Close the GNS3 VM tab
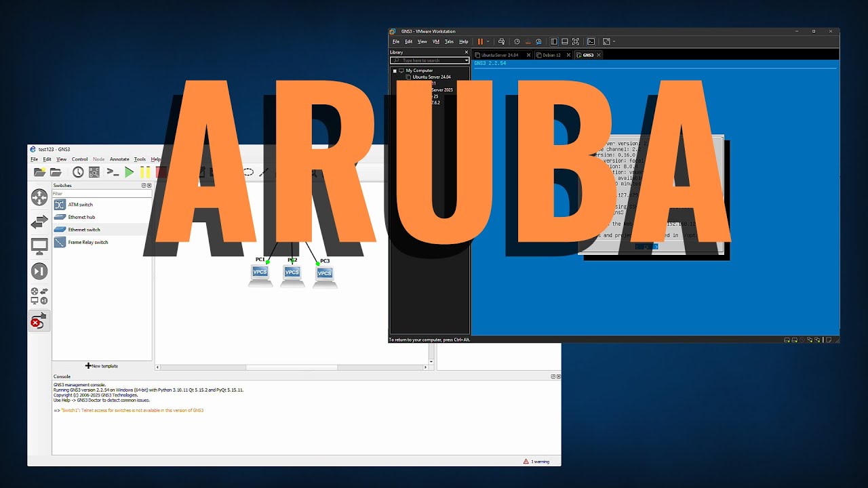Viewport: 868px width, 488px height. coord(600,55)
